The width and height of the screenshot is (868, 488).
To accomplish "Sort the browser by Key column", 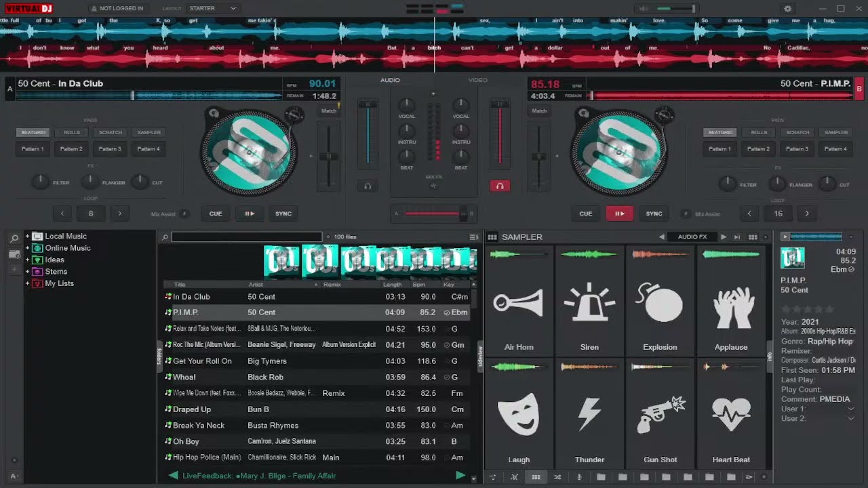I will tap(448, 285).
